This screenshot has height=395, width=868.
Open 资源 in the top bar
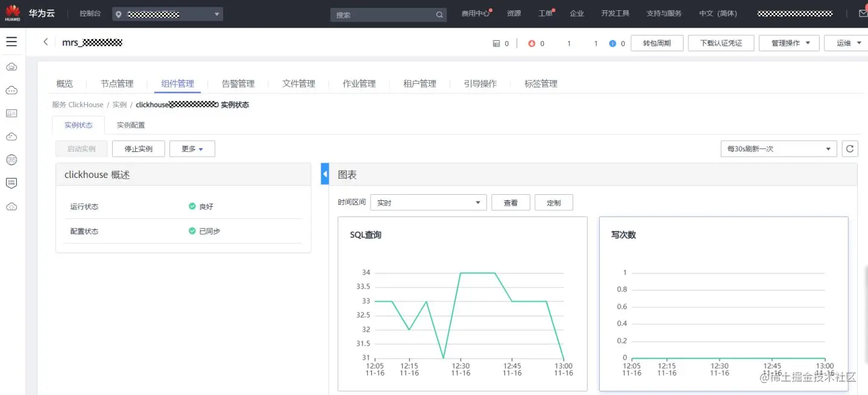tap(514, 13)
